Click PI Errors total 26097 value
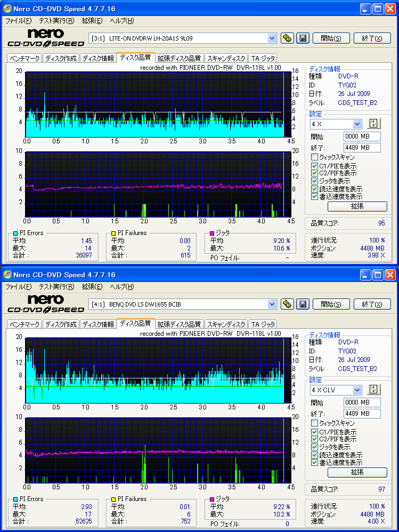The width and height of the screenshot is (399, 532). pos(84,255)
